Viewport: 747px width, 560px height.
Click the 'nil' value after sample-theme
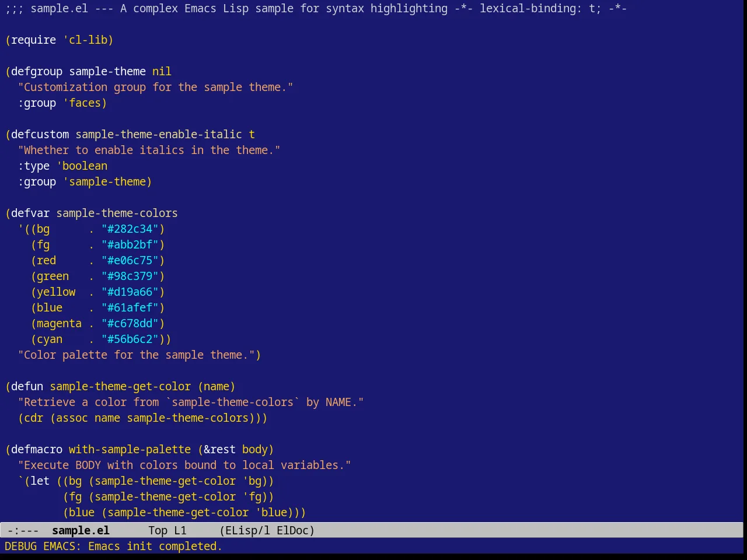pos(162,71)
